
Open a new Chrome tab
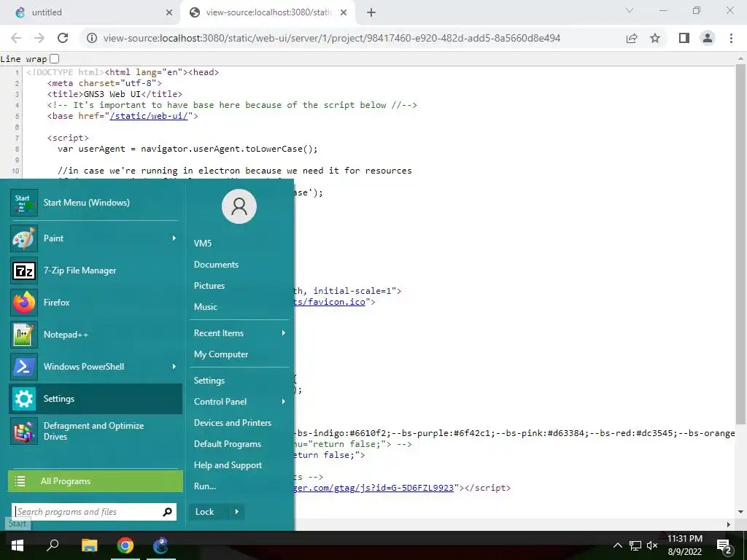click(x=371, y=12)
